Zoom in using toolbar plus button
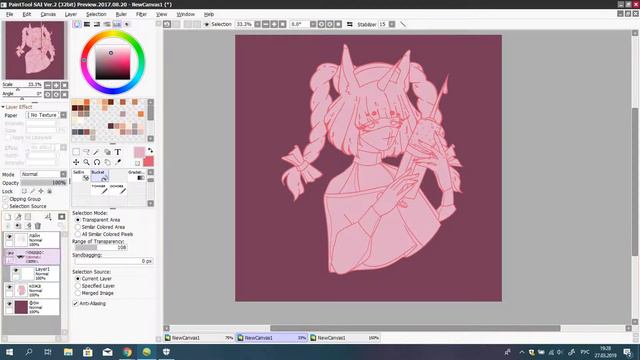The image size is (640, 360). (x=274, y=24)
